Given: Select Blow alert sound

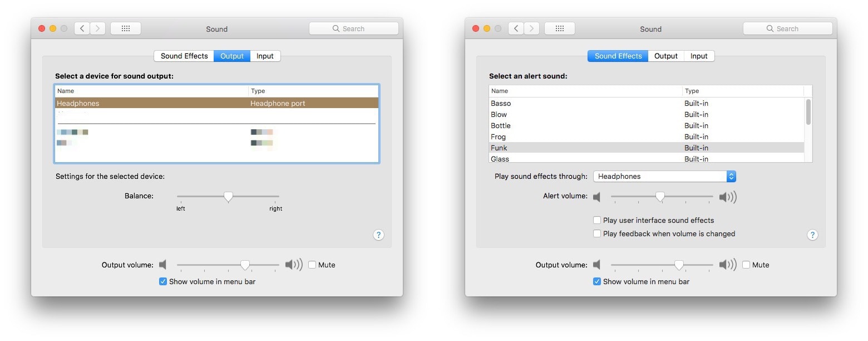Looking at the screenshot, I should coord(647,114).
